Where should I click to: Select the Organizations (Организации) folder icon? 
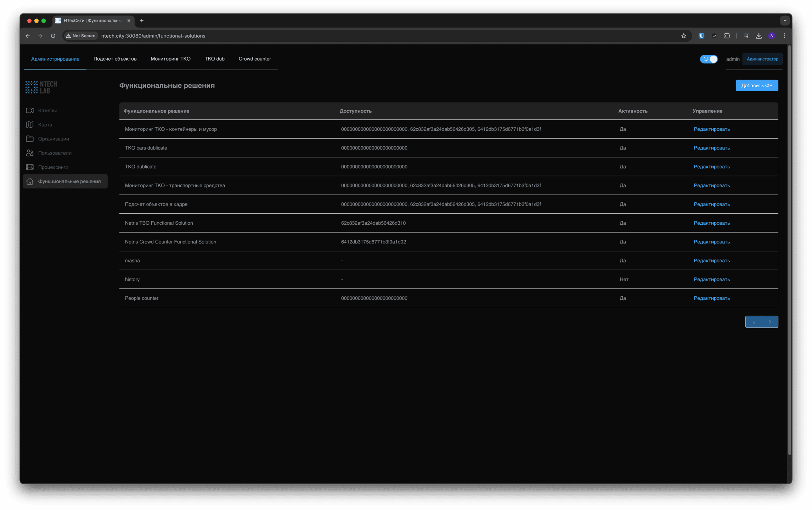point(30,139)
